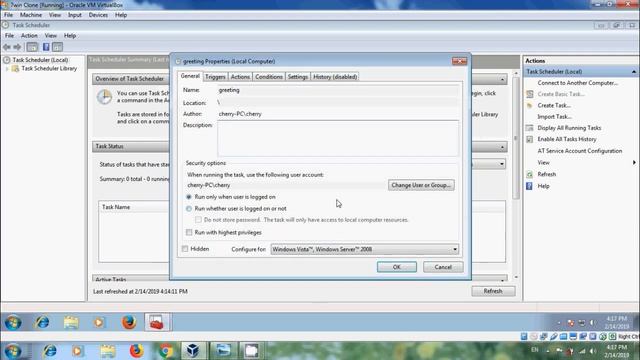This screenshot has width=640, height=360.
Task: Open Task Scheduler Action menu
Action: [x=29, y=36]
